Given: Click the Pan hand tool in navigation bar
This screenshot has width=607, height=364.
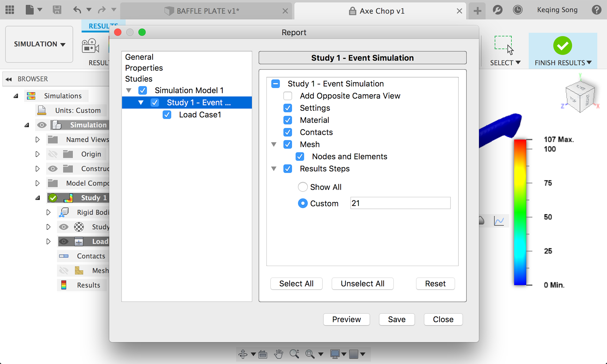Looking at the screenshot, I should pos(278,354).
